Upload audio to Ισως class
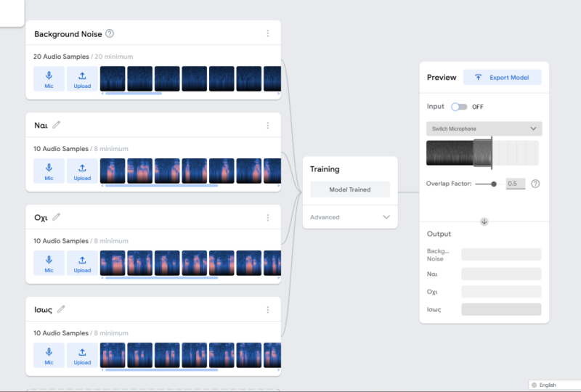This screenshot has width=581, height=392. point(82,355)
